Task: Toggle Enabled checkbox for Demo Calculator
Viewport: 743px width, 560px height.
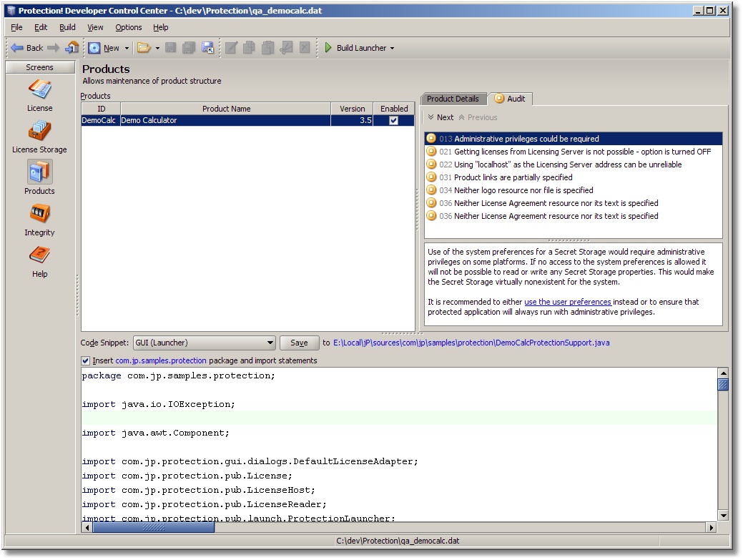Action: (x=393, y=121)
